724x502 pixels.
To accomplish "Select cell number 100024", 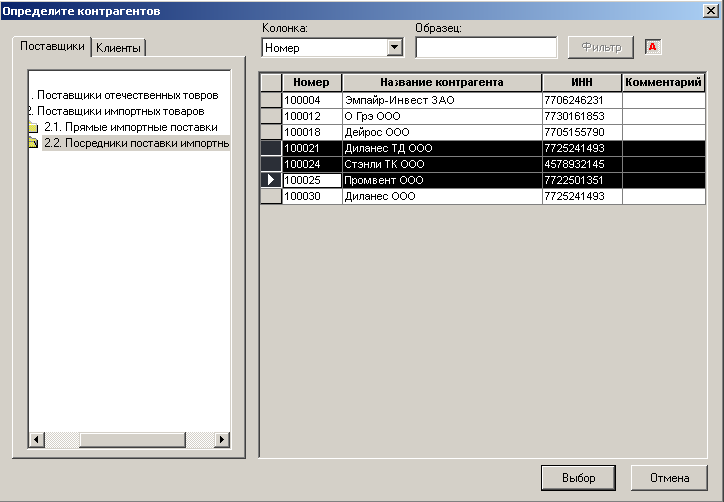I will coord(312,164).
